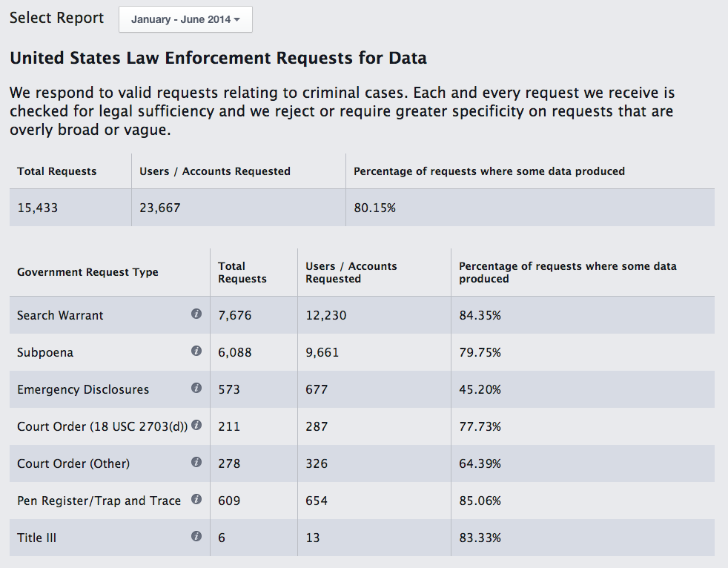Click the Select Report label
The image size is (728, 568).
[57, 18]
